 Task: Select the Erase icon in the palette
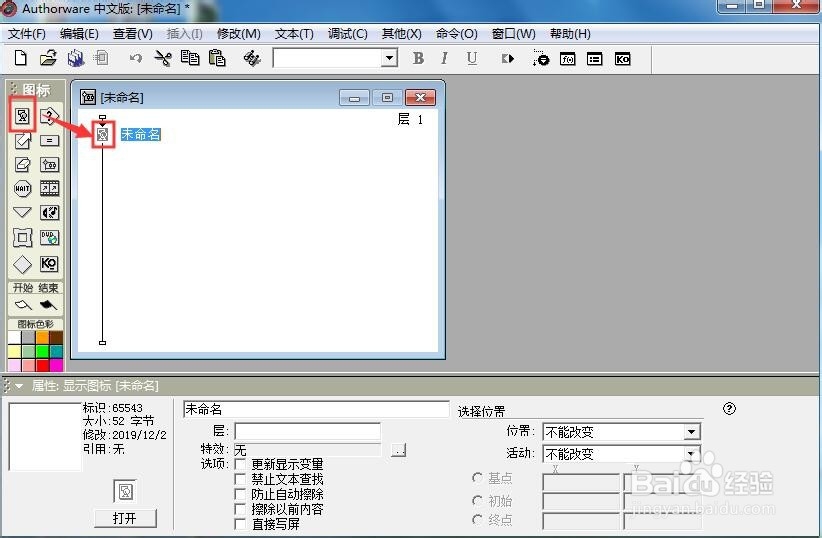click(23, 165)
